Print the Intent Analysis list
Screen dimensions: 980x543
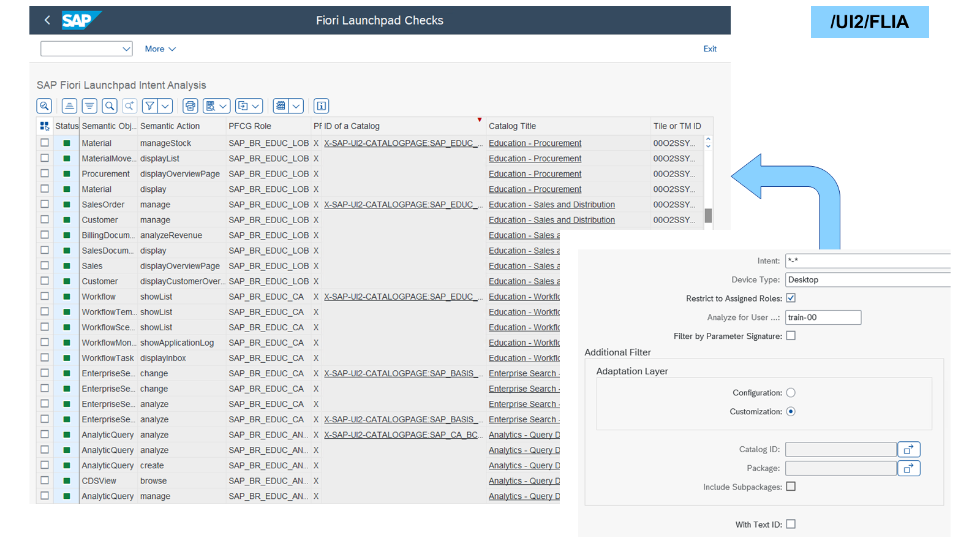(x=190, y=106)
